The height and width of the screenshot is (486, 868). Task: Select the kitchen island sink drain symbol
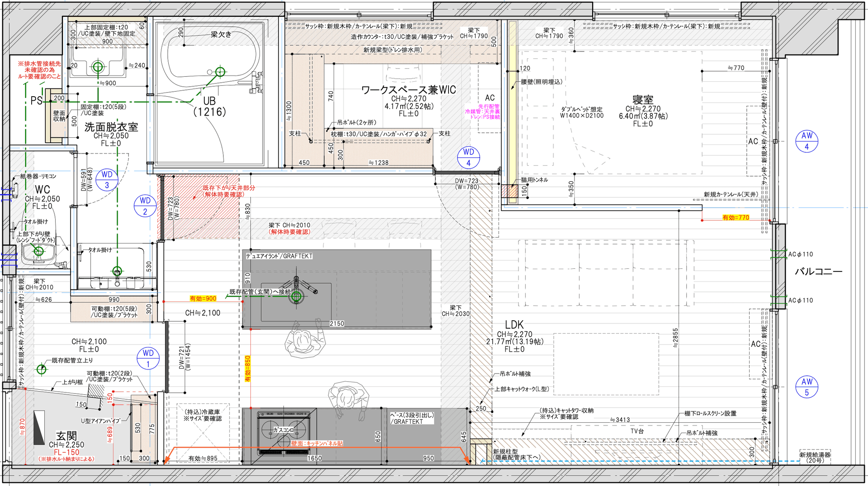pos(297,297)
